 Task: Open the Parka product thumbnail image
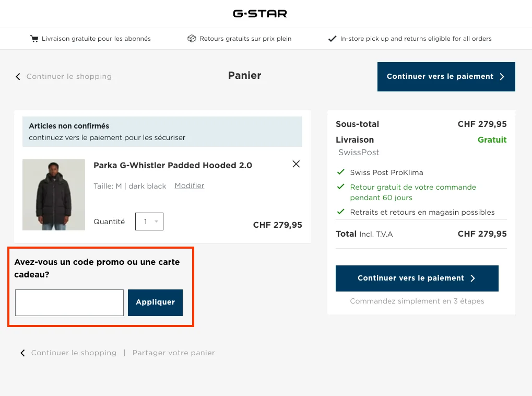click(53, 194)
